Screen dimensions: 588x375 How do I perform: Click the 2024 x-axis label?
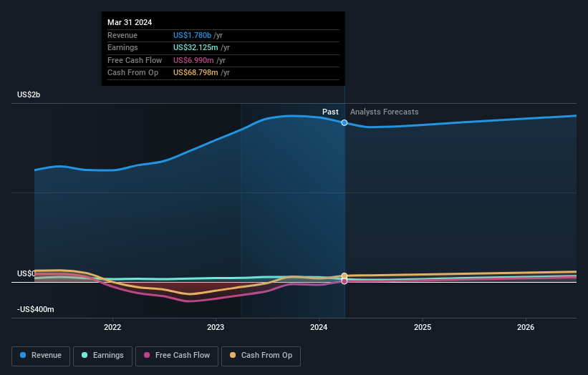click(x=319, y=328)
